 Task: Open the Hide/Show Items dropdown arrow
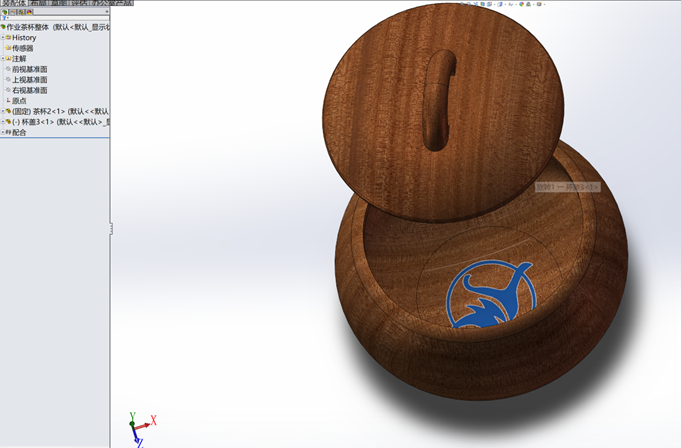[x=516, y=4]
